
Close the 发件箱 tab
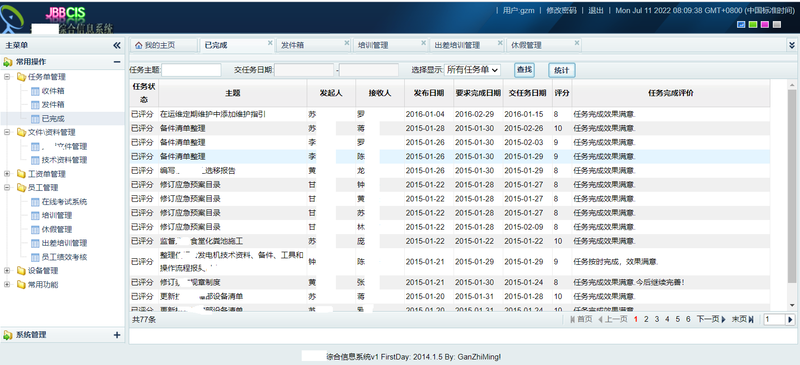(346, 43)
